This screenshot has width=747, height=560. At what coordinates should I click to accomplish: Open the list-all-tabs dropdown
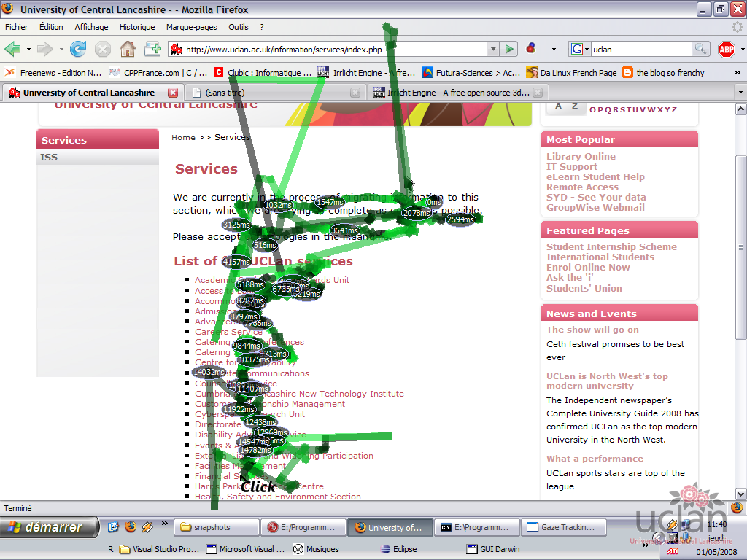pyautogui.click(x=740, y=92)
